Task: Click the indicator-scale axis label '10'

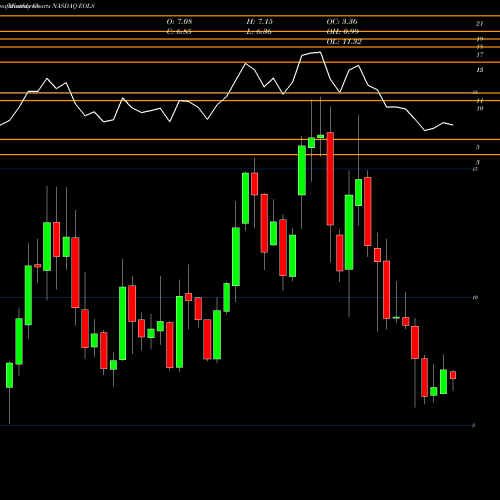Action: [x=480, y=108]
